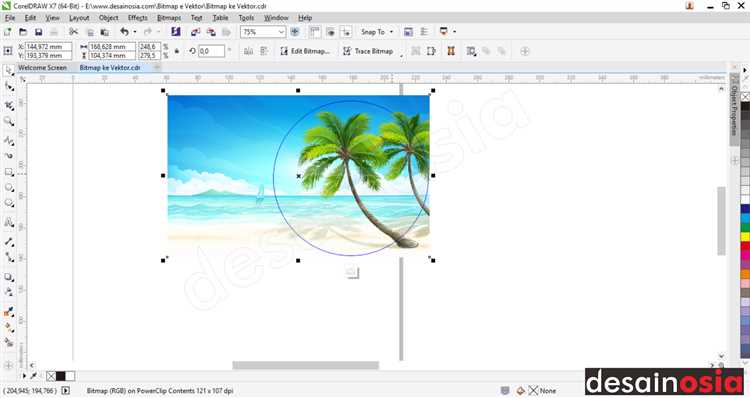Screen dimensions: 750x398
Task: Select the Shape tool in the toolbox
Action: (9, 87)
